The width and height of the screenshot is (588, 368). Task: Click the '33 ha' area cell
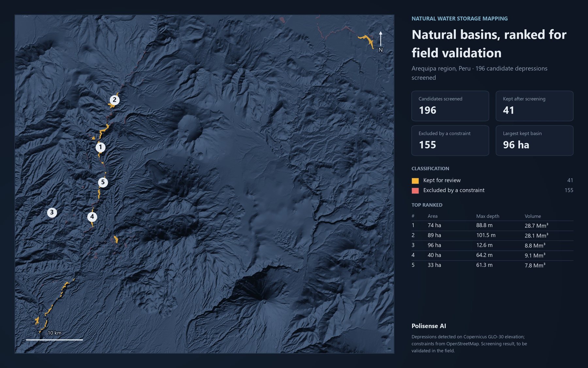click(x=434, y=265)
